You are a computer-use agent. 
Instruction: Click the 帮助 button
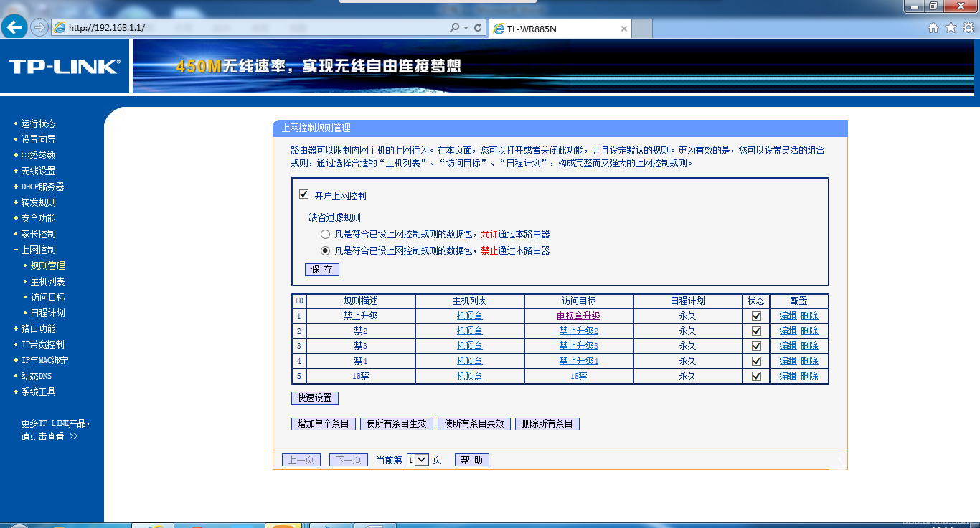click(472, 460)
